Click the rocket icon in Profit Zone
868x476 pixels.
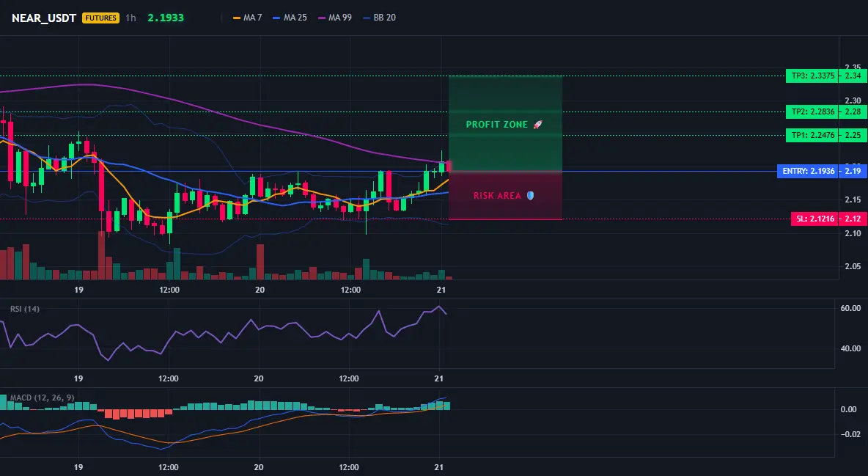pos(537,125)
